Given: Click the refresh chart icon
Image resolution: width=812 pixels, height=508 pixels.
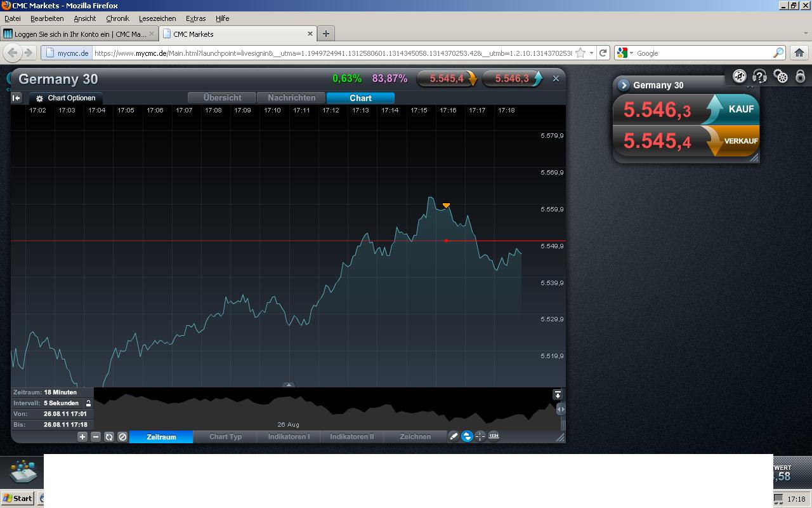Looking at the screenshot, I should 109,437.
